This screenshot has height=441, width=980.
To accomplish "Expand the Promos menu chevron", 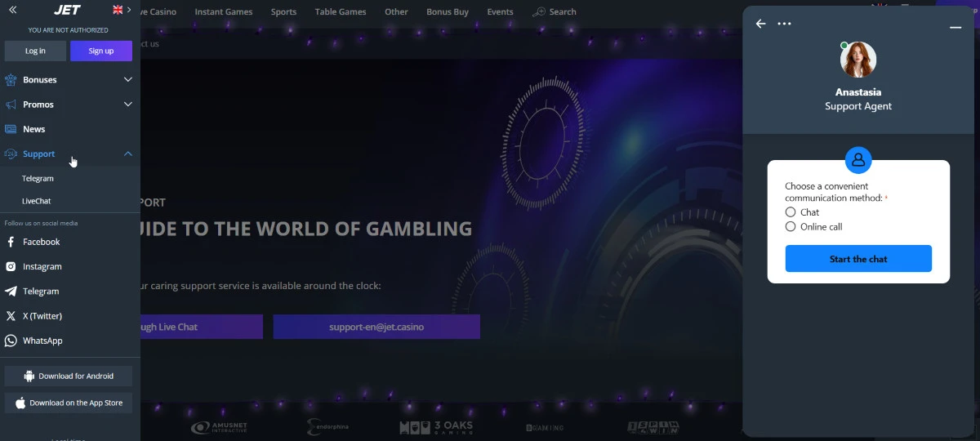I will (128, 105).
